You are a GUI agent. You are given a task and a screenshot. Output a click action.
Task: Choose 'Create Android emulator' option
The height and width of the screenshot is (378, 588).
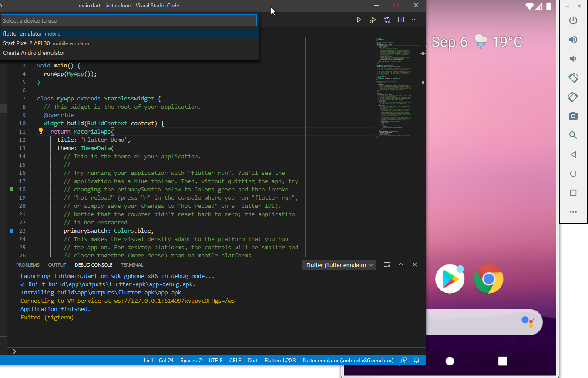point(130,53)
